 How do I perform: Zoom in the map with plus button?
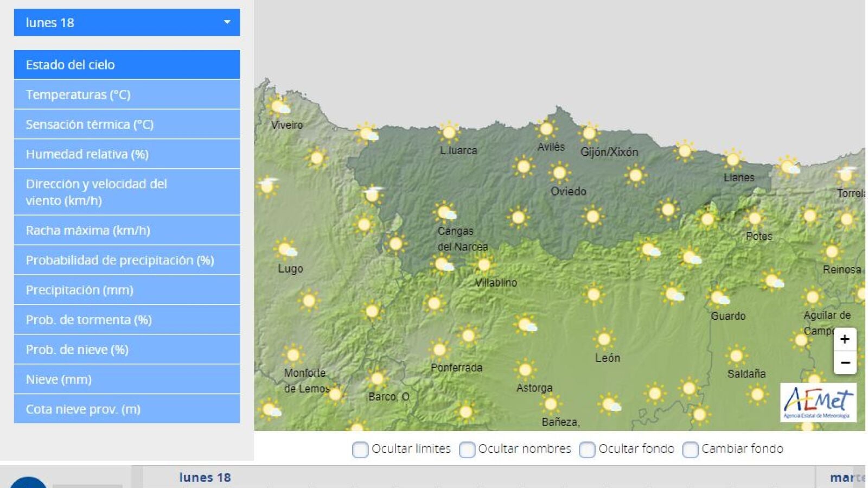[x=845, y=339]
